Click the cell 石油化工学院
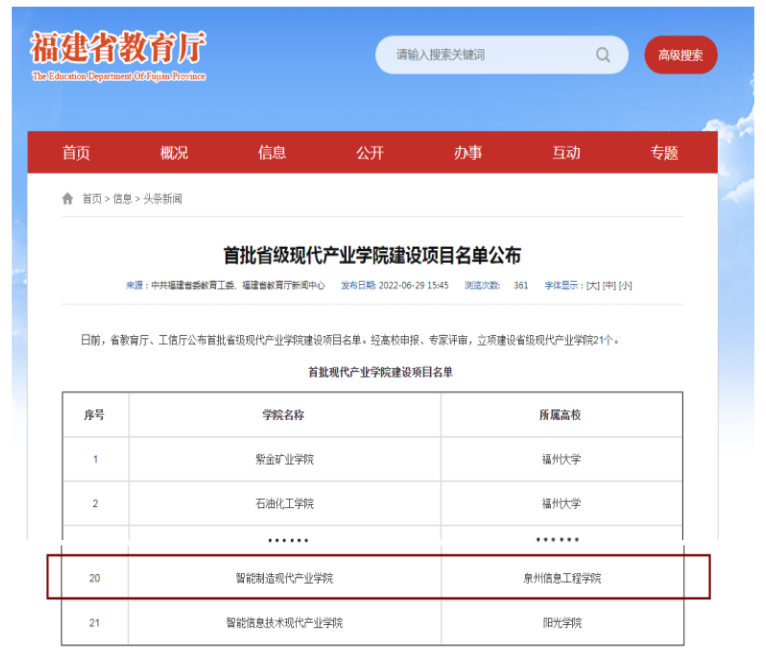Image resolution: width=766 pixels, height=667 pixels. (284, 503)
